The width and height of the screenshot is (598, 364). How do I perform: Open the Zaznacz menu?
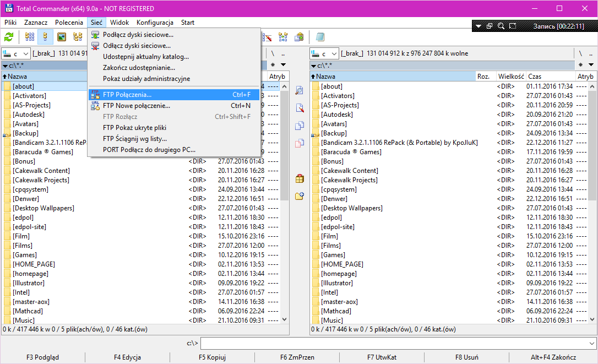tap(36, 23)
